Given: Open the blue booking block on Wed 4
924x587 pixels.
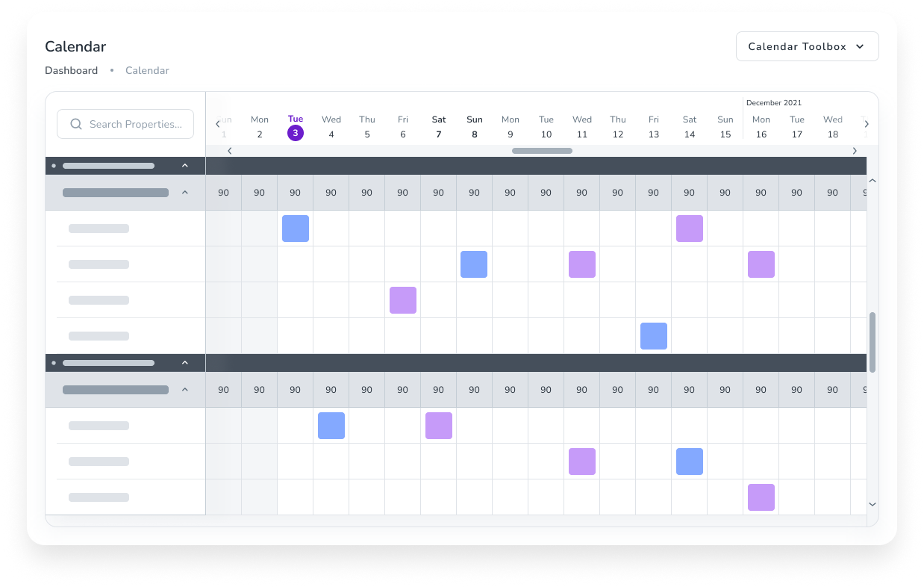Looking at the screenshot, I should 331,426.
